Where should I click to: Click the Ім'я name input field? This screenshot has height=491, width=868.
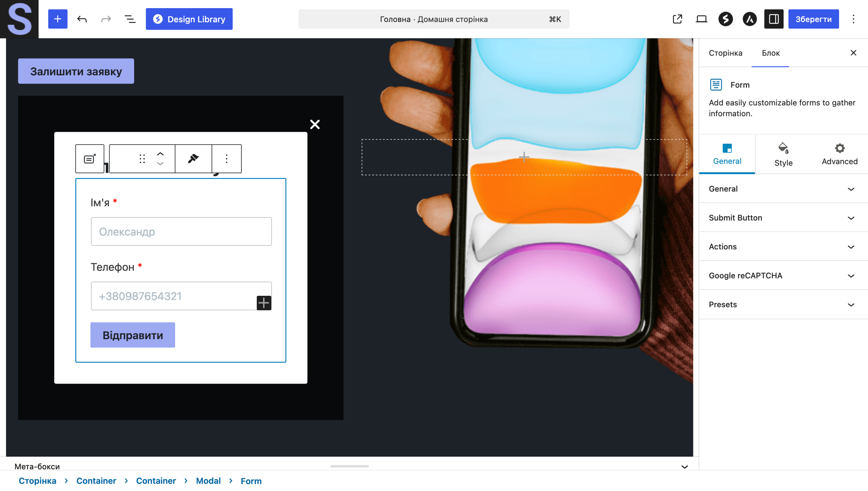coord(181,231)
